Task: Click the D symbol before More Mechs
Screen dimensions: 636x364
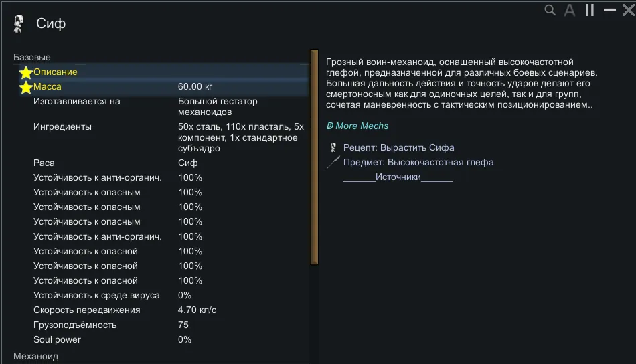Action: point(330,126)
